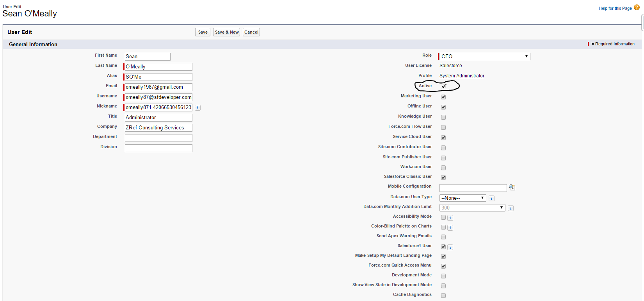This screenshot has height=301, width=644.
Task: Click the empty Division field
Action: pos(158,148)
